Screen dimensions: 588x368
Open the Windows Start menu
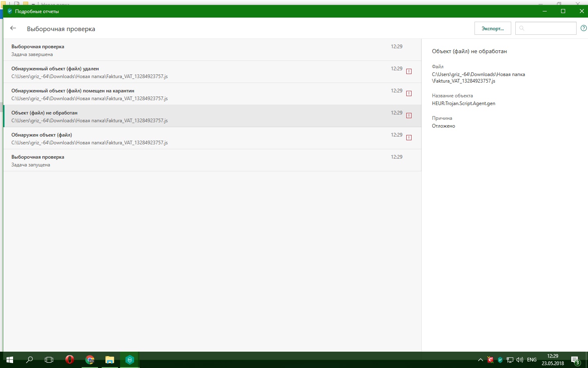(10, 360)
